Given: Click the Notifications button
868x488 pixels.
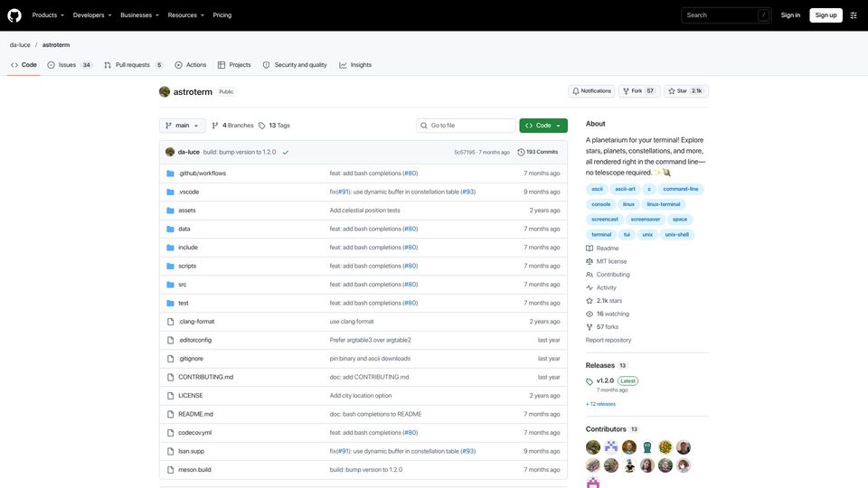Looking at the screenshot, I should click(591, 90).
